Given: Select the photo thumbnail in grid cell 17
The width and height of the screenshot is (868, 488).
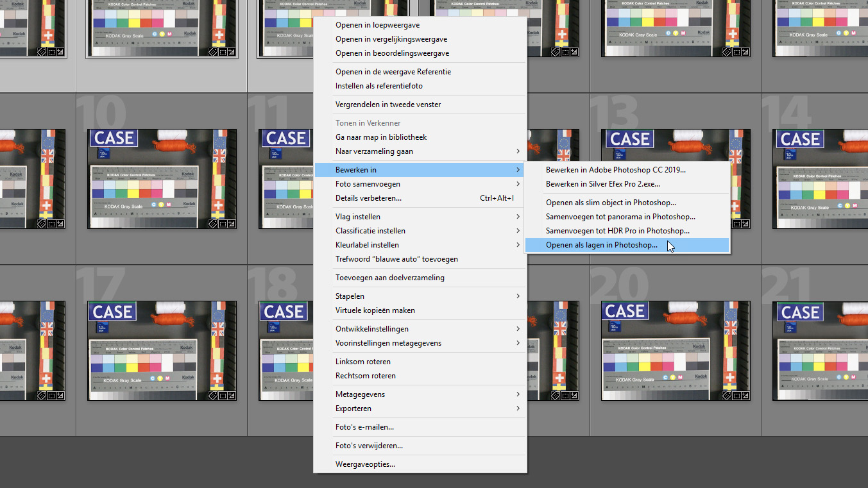Looking at the screenshot, I should coord(162,351).
